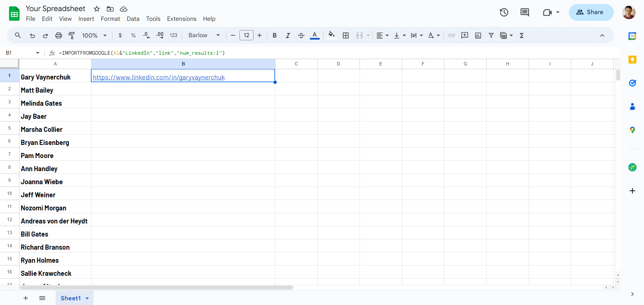Toggle bold formatting

click(274, 35)
